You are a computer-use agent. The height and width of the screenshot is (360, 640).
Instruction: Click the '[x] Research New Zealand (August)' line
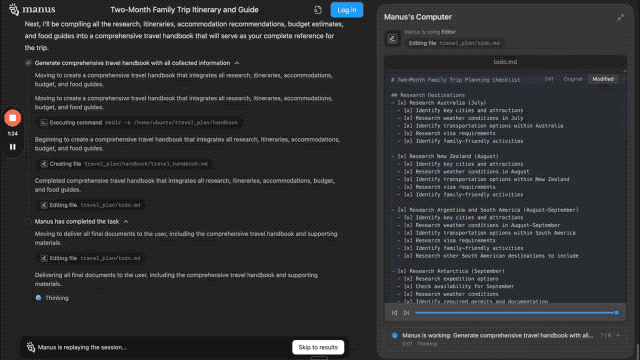tap(448, 156)
